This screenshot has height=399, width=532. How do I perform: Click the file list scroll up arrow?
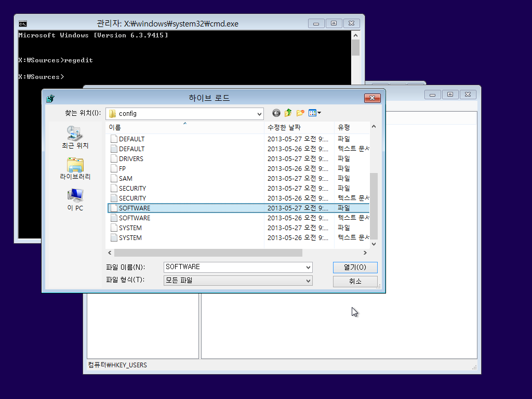coord(374,127)
